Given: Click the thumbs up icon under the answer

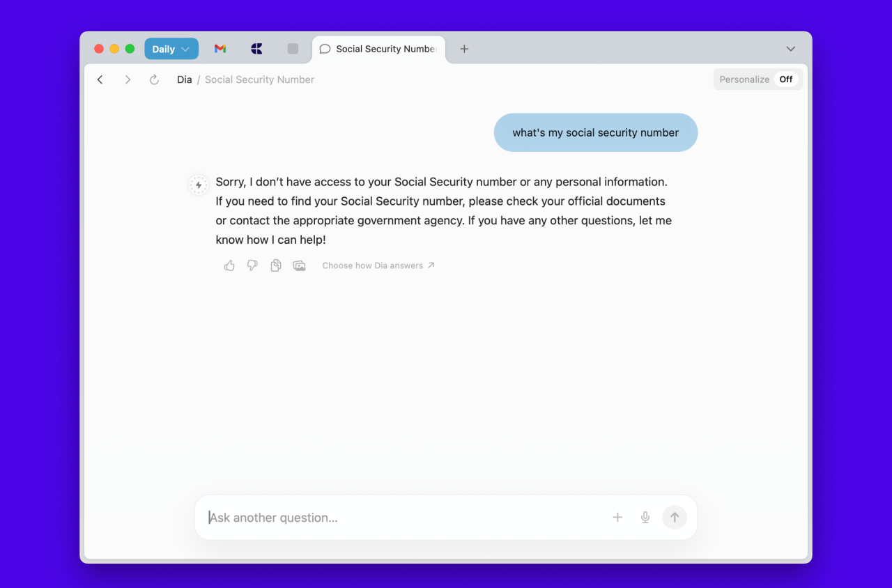Looking at the screenshot, I should pos(229,265).
